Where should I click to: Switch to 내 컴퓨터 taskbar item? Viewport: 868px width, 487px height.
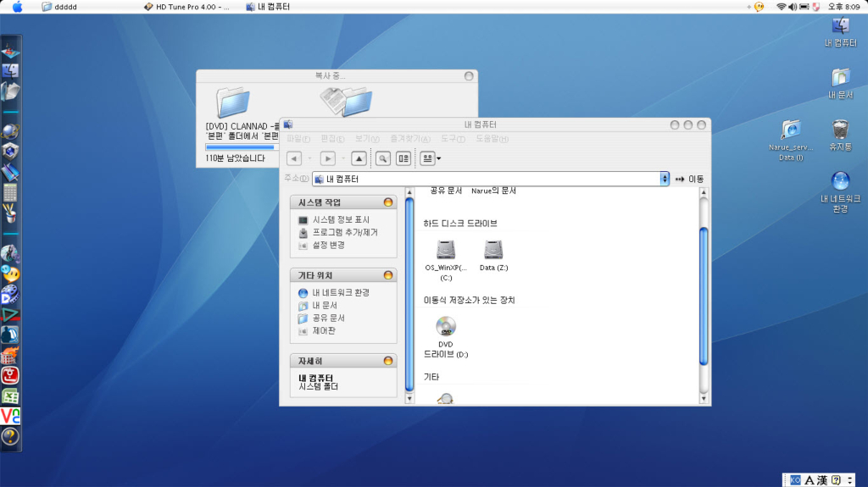click(x=268, y=7)
